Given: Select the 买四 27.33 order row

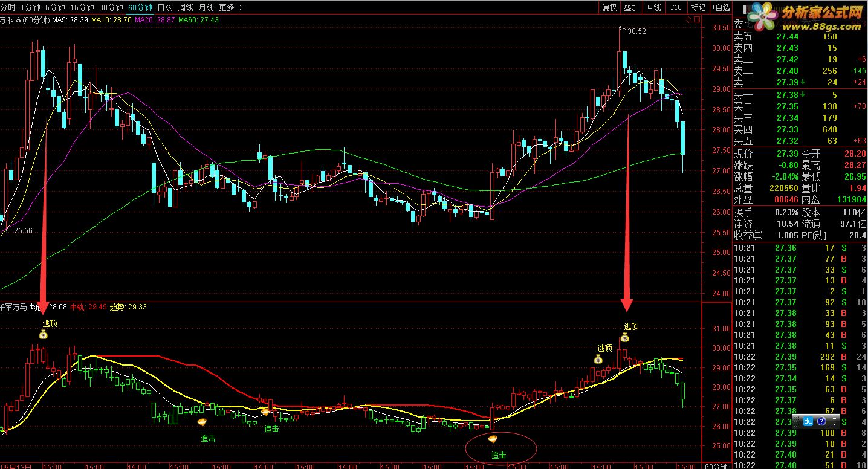Looking at the screenshot, I should point(800,129).
